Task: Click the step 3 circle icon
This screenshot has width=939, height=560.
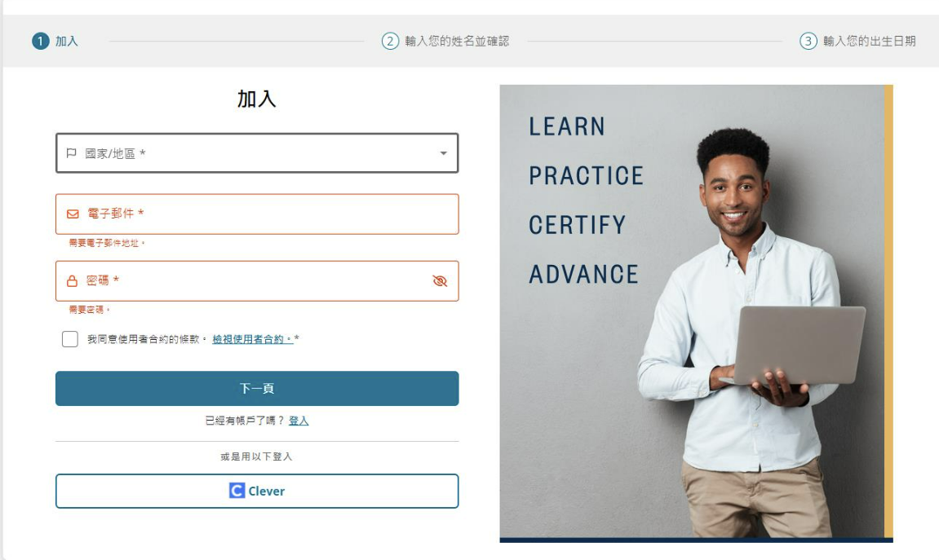Action: tap(808, 42)
